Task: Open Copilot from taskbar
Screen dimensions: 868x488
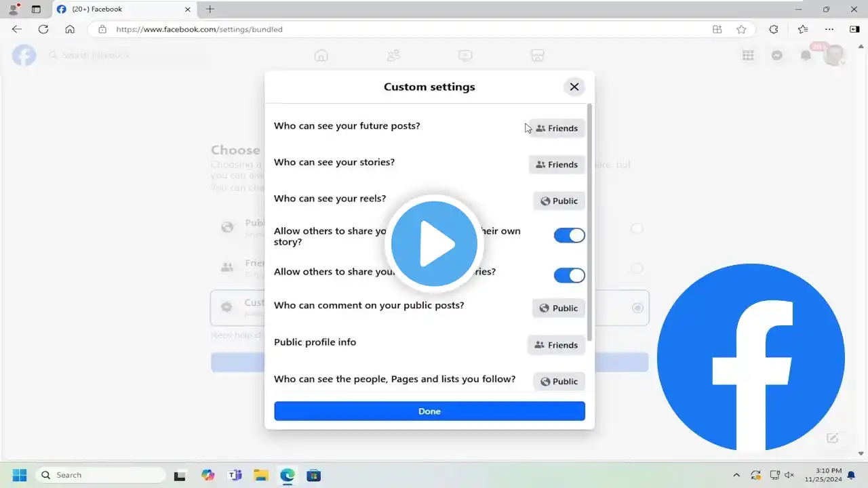Action: click(208, 475)
